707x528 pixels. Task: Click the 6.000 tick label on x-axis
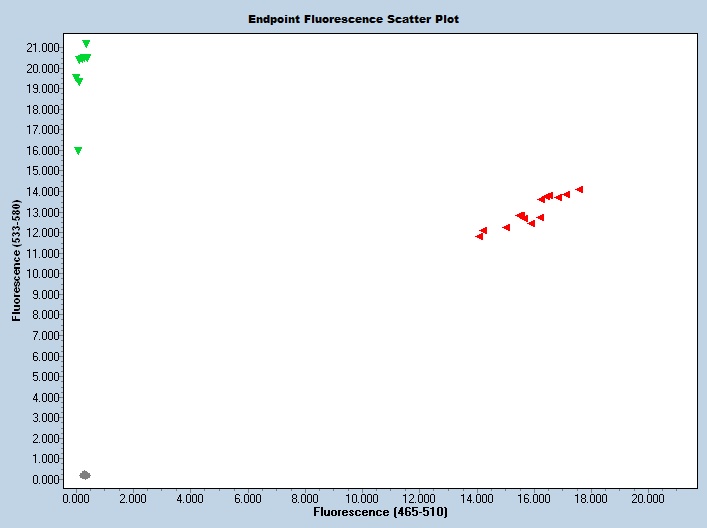click(247, 496)
